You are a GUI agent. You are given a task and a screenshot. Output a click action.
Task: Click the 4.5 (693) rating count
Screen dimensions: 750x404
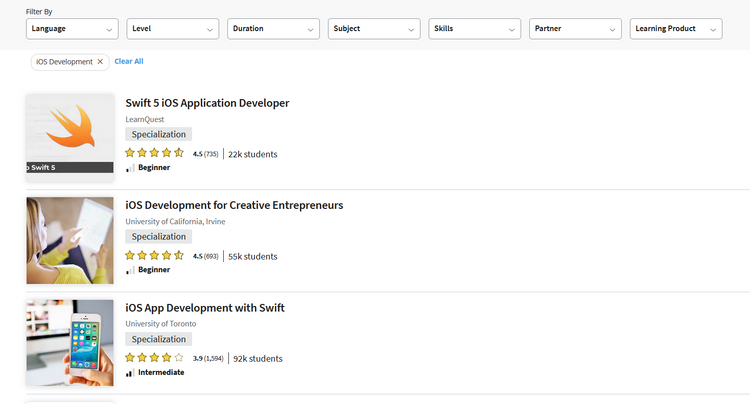tap(206, 256)
